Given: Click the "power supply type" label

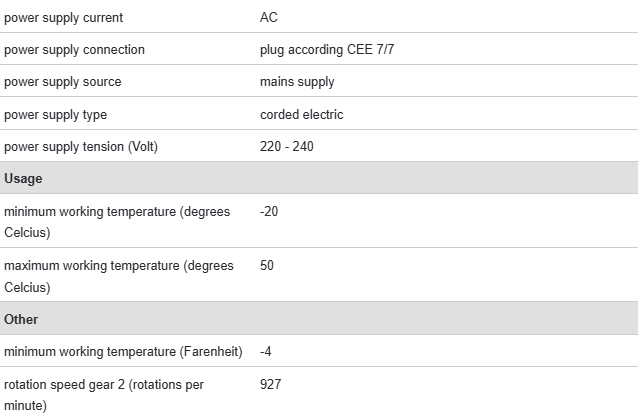Looking at the screenshot, I should (x=55, y=115).
